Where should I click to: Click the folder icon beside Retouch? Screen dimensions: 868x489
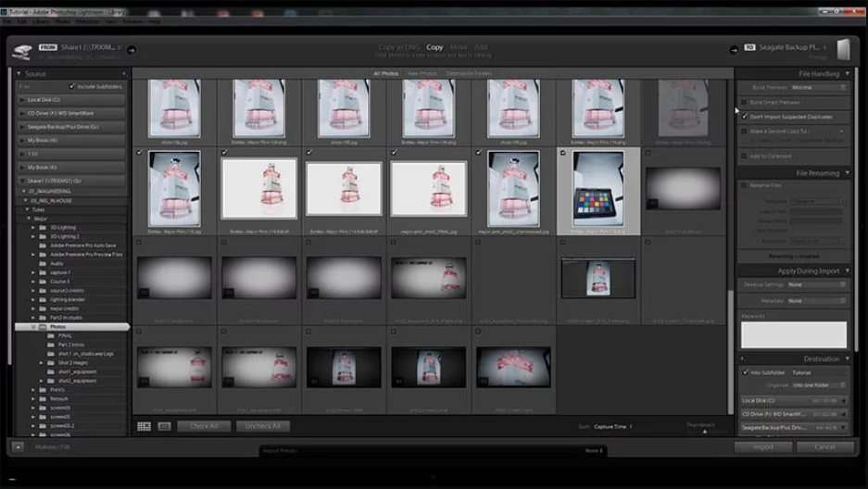[x=44, y=399]
